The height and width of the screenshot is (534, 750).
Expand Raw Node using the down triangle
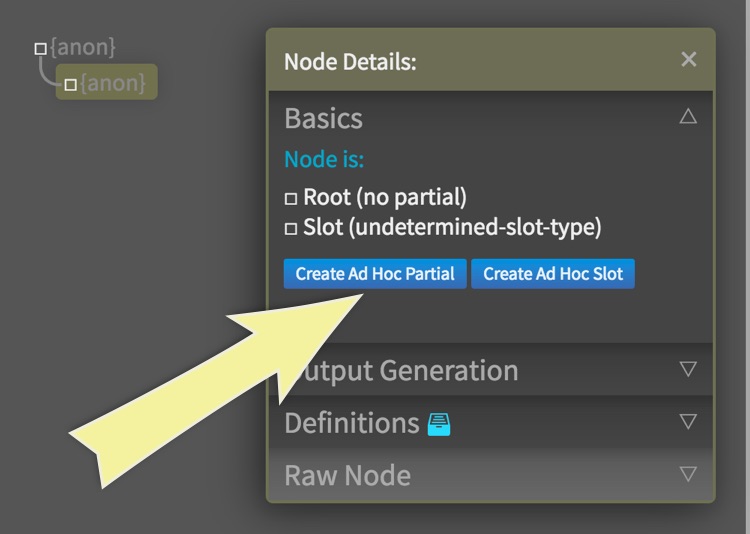687,473
